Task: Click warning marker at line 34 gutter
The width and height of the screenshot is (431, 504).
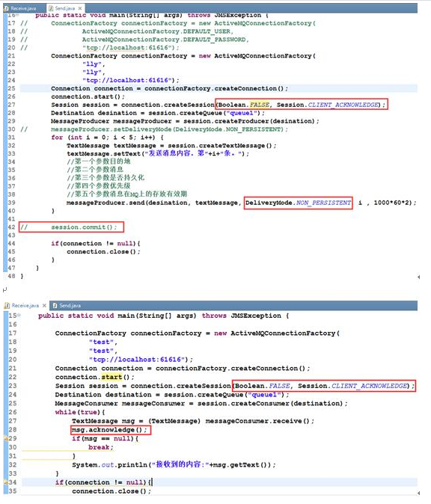Action: pyautogui.click(x=5, y=482)
